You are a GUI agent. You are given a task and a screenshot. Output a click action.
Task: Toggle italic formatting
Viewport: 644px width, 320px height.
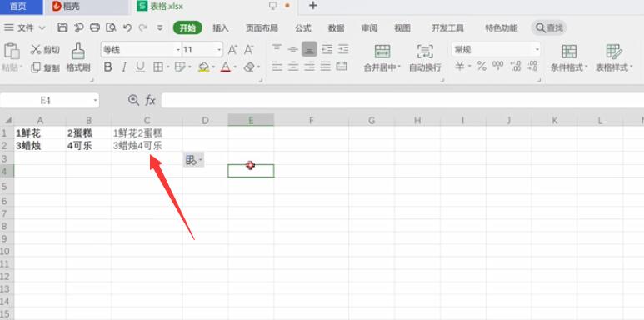(x=124, y=67)
